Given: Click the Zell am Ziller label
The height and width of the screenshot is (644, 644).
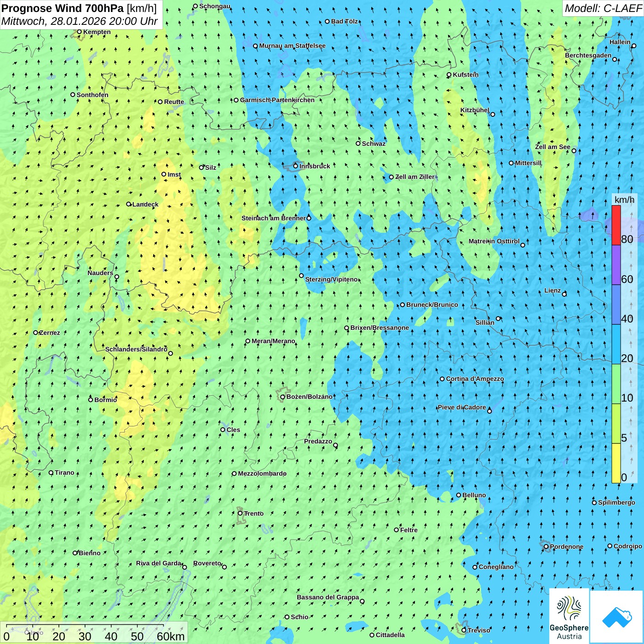Looking at the screenshot, I should click(x=415, y=177).
